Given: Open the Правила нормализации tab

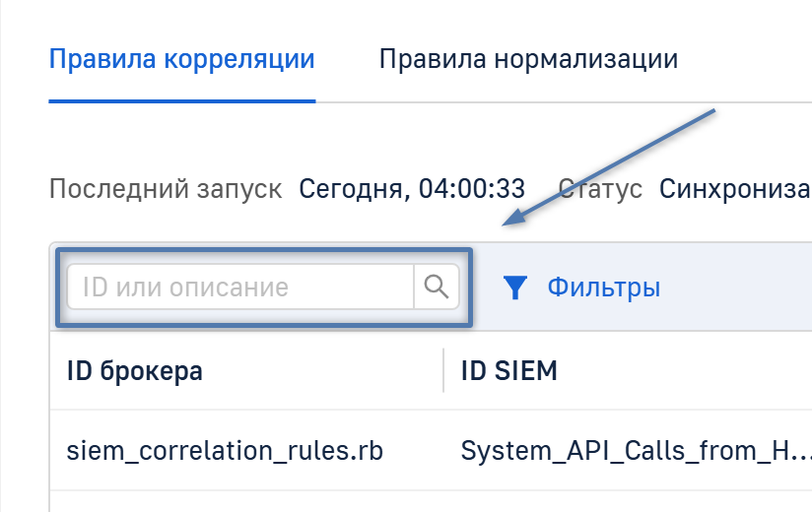Looking at the screenshot, I should 528,59.
